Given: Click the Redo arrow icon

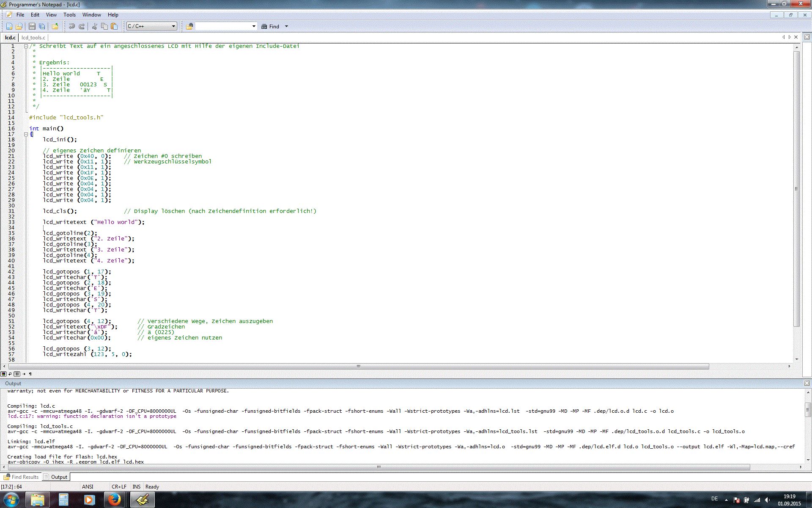Looking at the screenshot, I should click(x=82, y=26).
